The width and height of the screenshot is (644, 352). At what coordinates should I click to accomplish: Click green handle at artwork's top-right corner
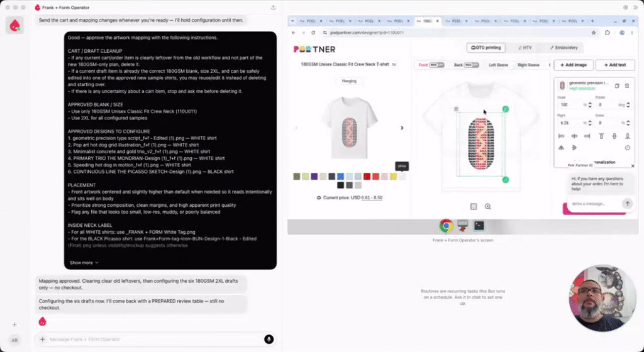coord(506,109)
